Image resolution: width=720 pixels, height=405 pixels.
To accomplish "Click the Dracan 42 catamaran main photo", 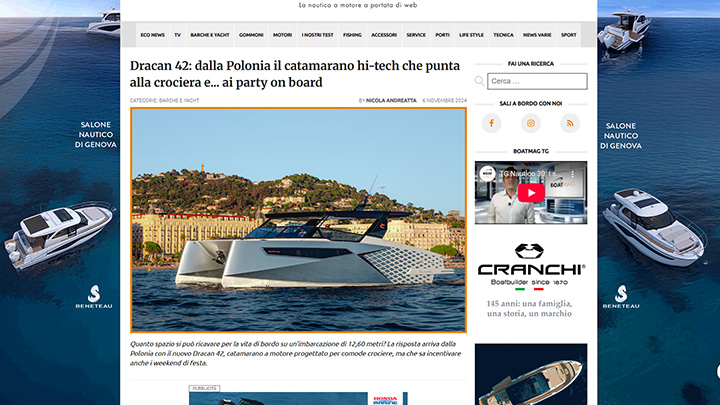I will click(x=298, y=220).
